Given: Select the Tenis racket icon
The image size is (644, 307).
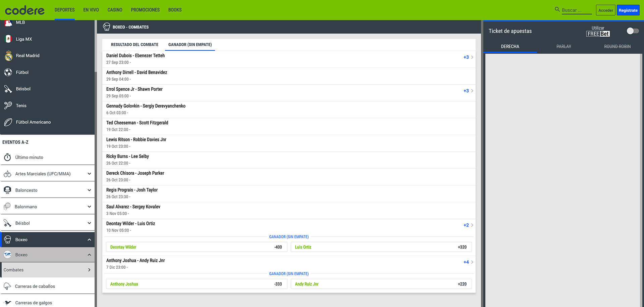Looking at the screenshot, I should [x=8, y=105].
